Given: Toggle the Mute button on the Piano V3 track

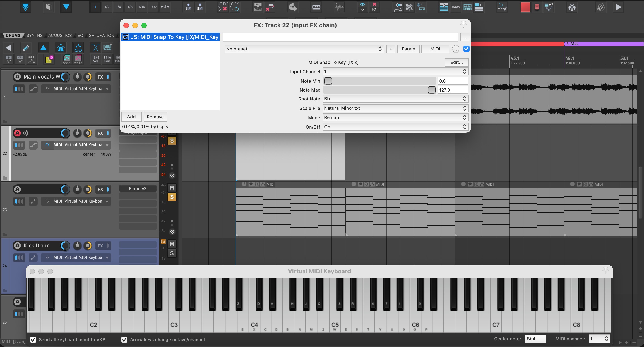Looking at the screenshot, I should tap(172, 188).
